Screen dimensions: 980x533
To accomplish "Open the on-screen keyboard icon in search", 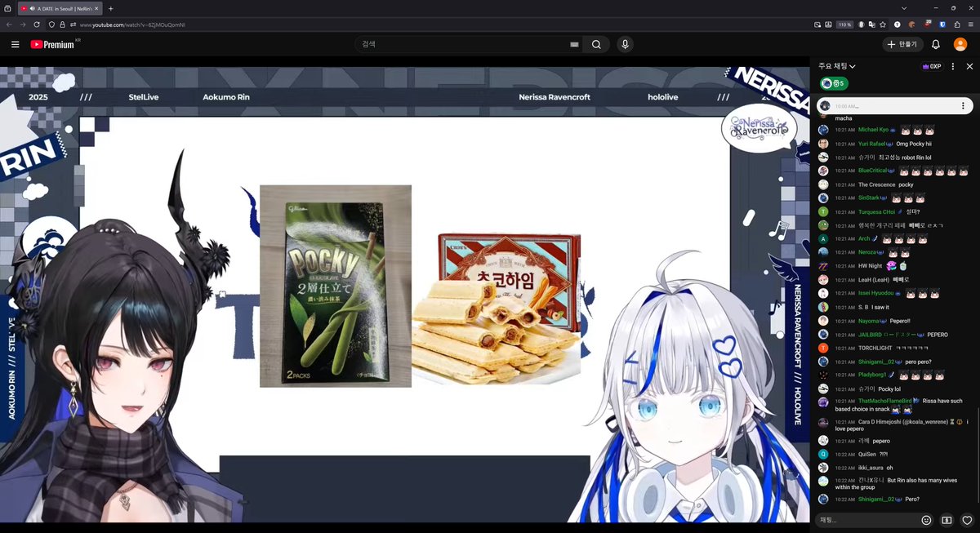I will (x=574, y=44).
